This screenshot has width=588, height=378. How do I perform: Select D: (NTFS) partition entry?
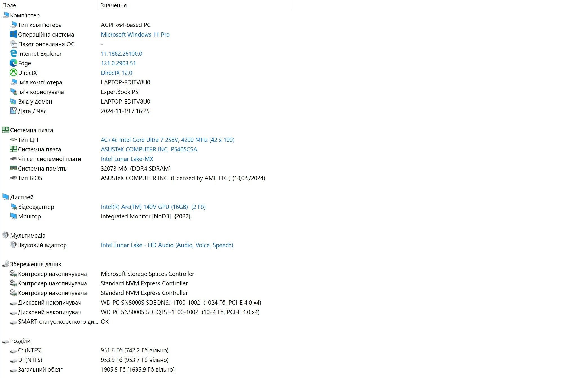30,360
